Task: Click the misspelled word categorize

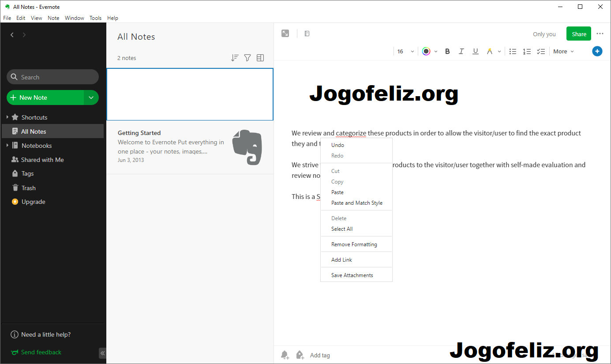Action: (351, 133)
